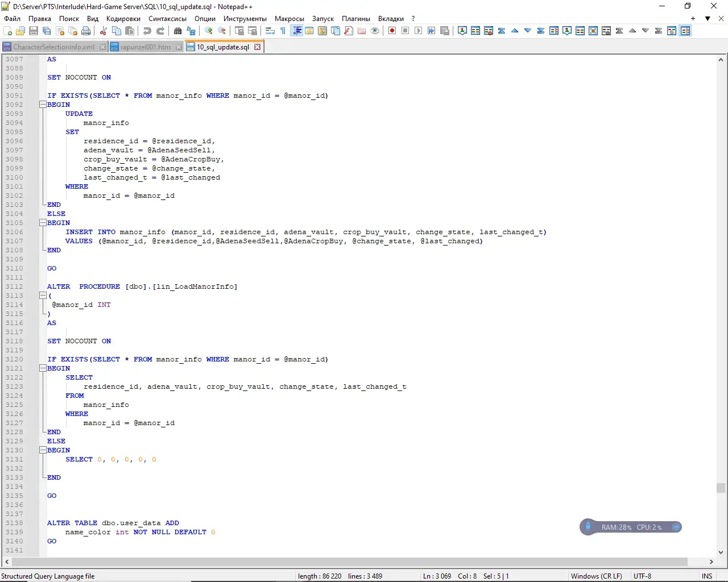728x582 pixels.
Task: Toggle synchronized horizontal scrolling
Action: coord(253,31)
